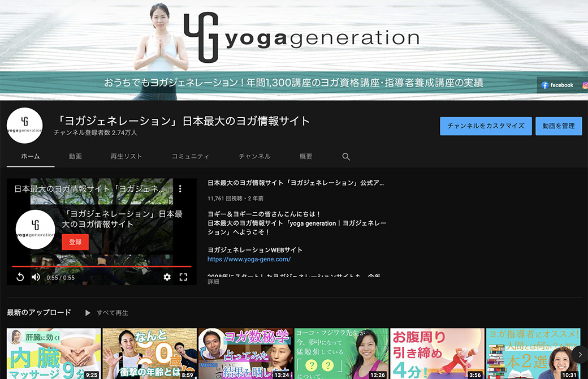Click the red 登録 subscribe button
This screenshot has height=379, width=588.
point(75,242)
